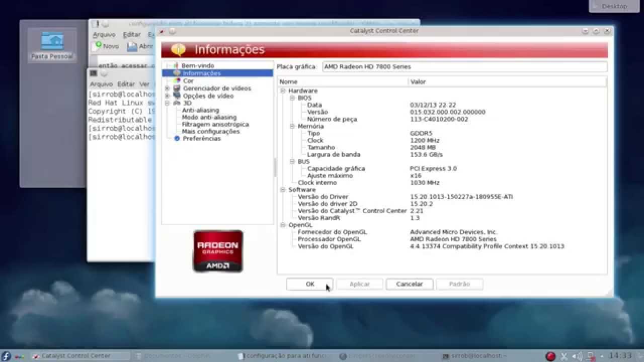
Task: Open Arquivo menu in editor window
Action: pos(104,35)
